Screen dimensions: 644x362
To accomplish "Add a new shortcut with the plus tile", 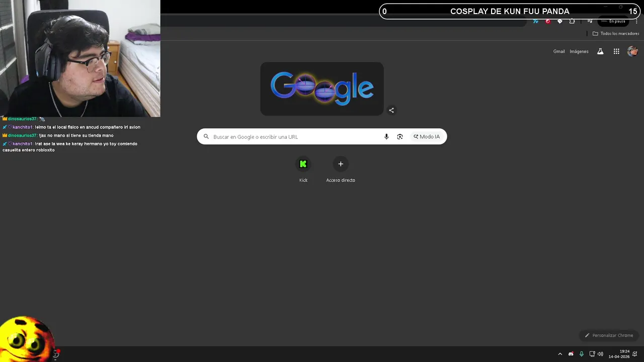I will coord(341,164).
